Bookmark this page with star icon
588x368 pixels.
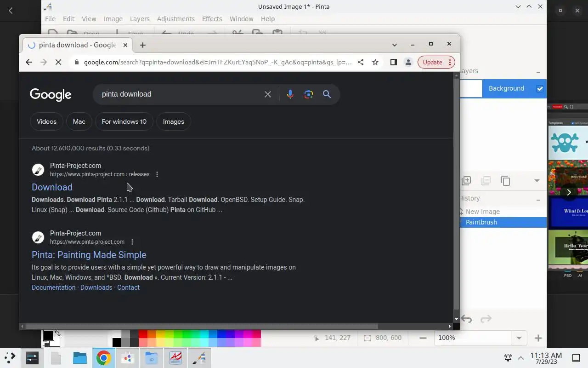pos(375,62)
